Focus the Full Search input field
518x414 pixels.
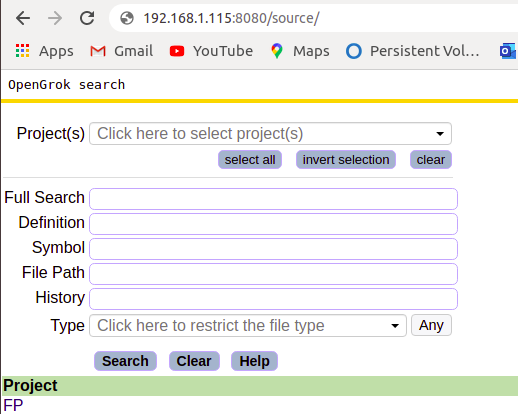pos(273,199)
